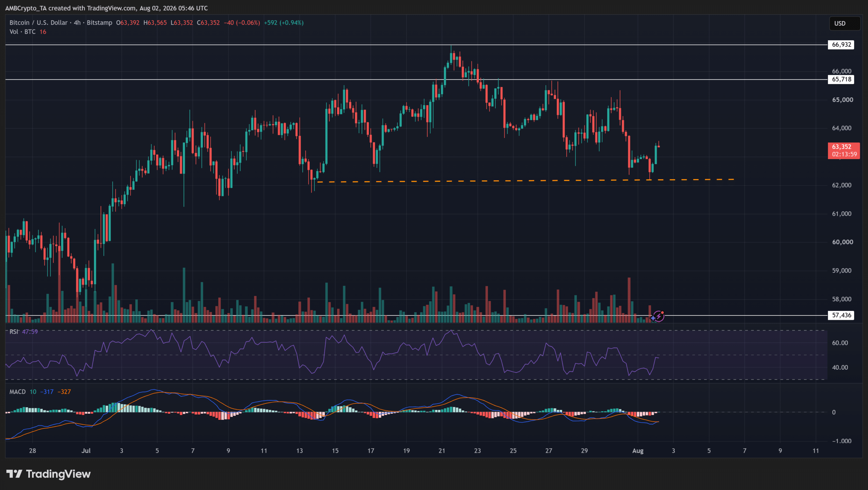
Task: Click the 40.00 RSI axis label
Action: pos(840,368)
